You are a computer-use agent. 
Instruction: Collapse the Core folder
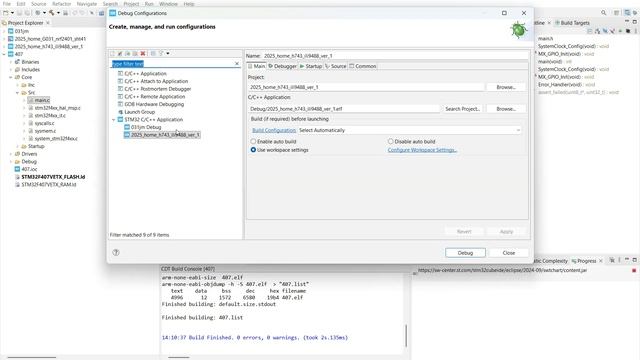click(11, 77)
